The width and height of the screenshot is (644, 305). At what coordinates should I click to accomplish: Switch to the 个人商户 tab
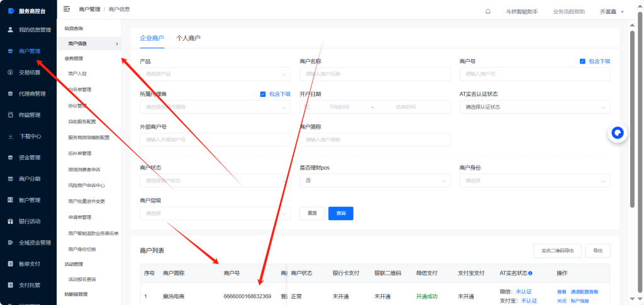[189, 38]
